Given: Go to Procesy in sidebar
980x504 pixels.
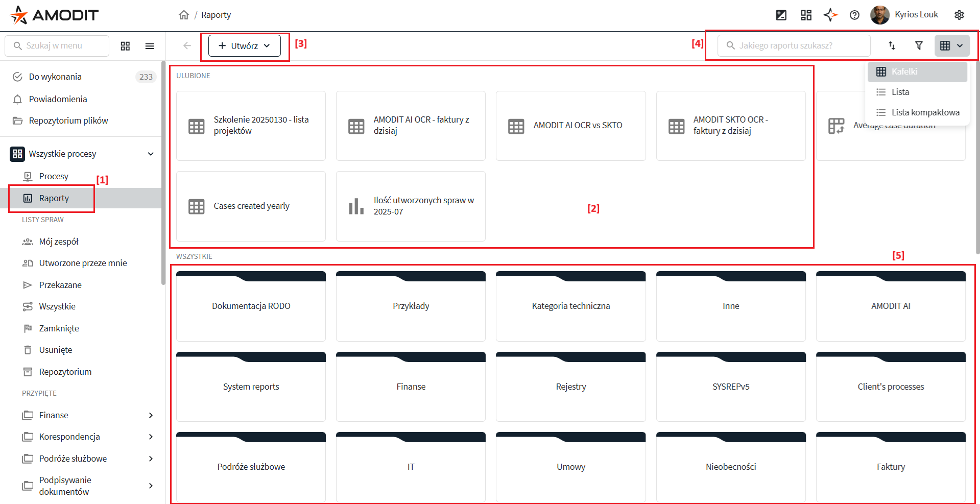Looking at the screenshot, I should pyautogui.click(x=54, y=176).
